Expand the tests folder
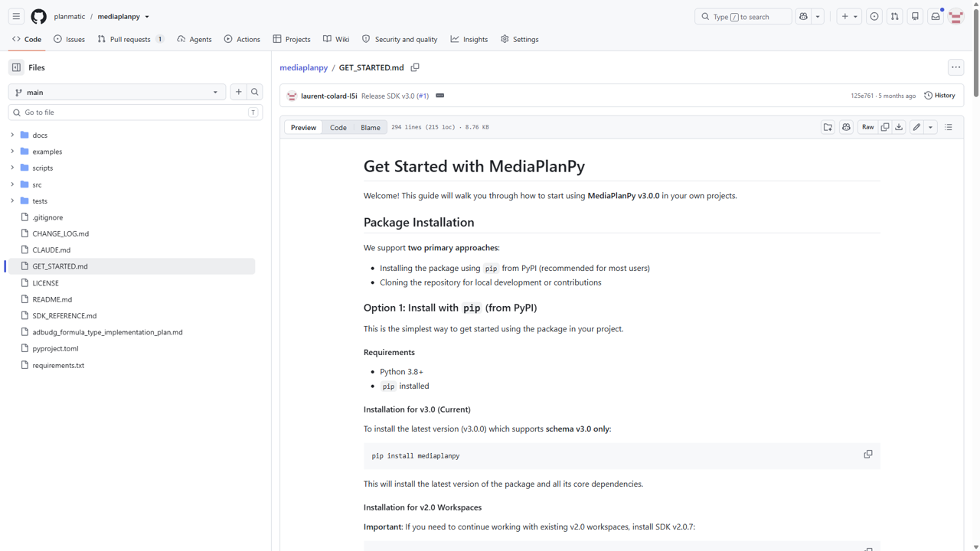Viewport: 980px width, 551px height. pyautogui.click(x=12, y=201)
